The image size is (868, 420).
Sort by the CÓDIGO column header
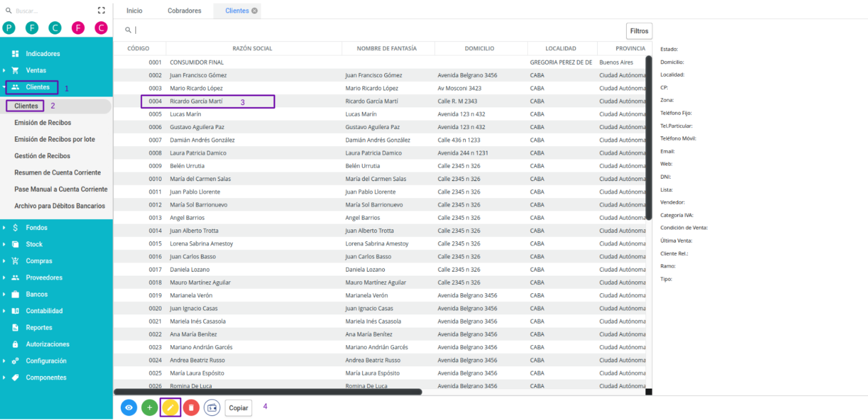tap(138, 48)
